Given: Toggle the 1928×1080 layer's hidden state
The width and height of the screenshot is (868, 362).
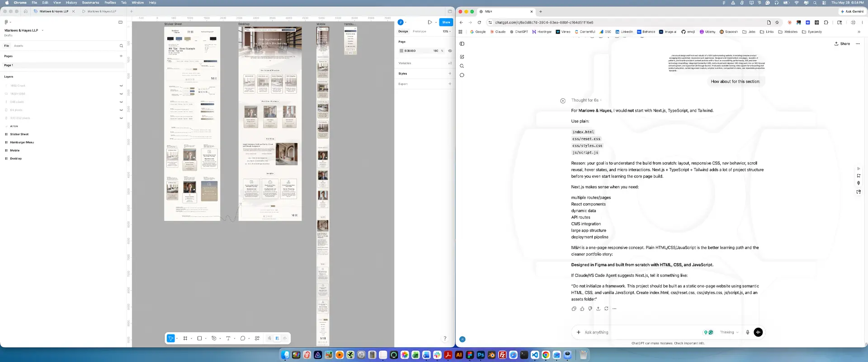Looking at the screenshot, I should 121,94.
